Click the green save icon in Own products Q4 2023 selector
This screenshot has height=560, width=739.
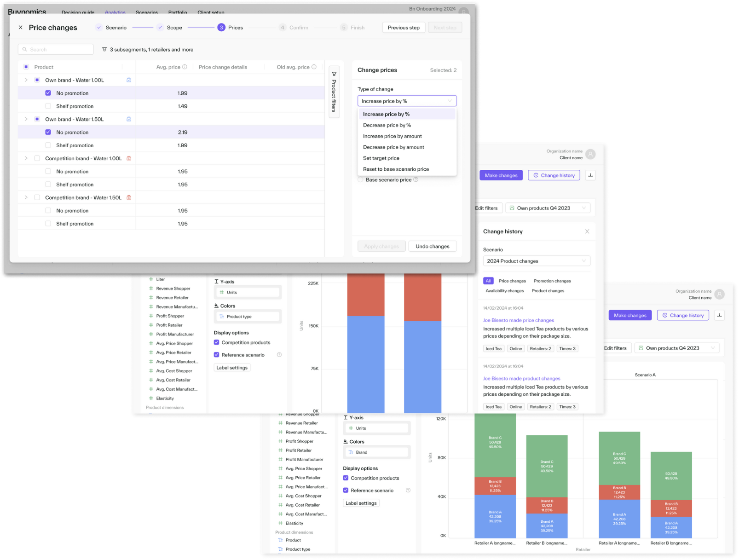(x=512, y=208)
